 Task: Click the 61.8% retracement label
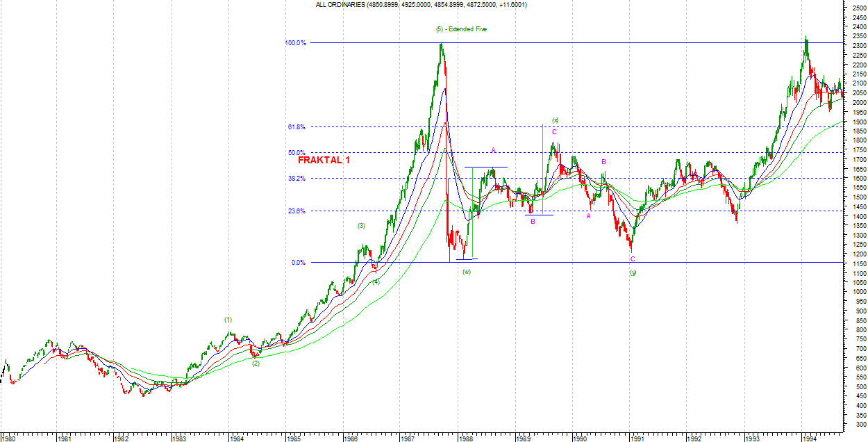click(297, 126)
